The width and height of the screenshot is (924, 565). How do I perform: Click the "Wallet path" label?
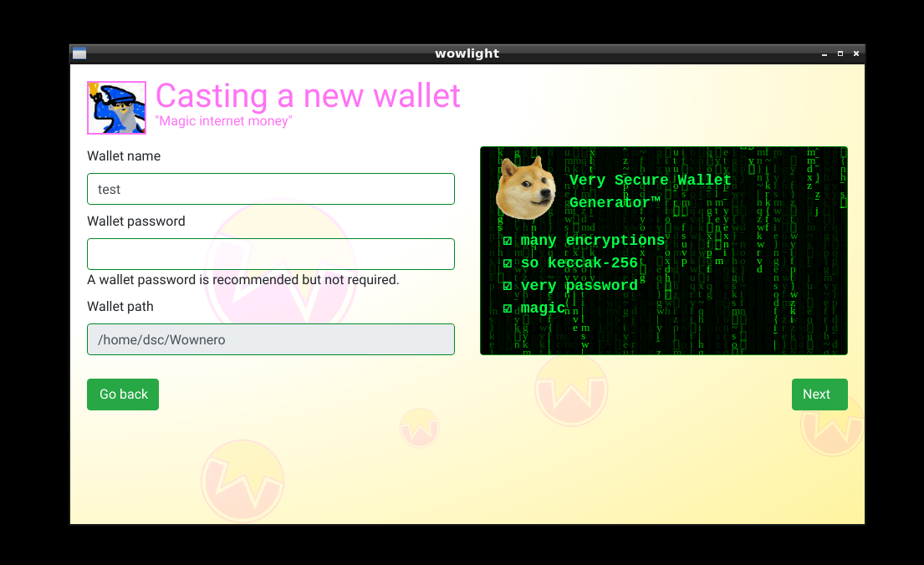[120, 307]
